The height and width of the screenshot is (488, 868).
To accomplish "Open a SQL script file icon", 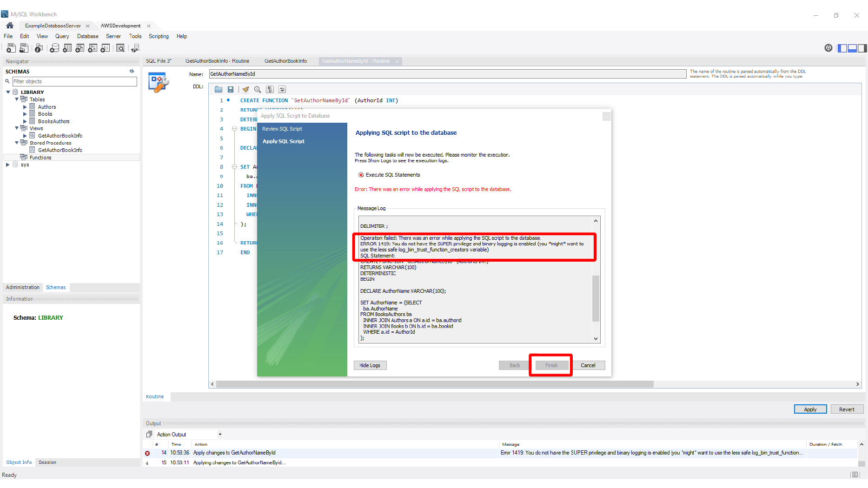I will [x=23, y=48].
